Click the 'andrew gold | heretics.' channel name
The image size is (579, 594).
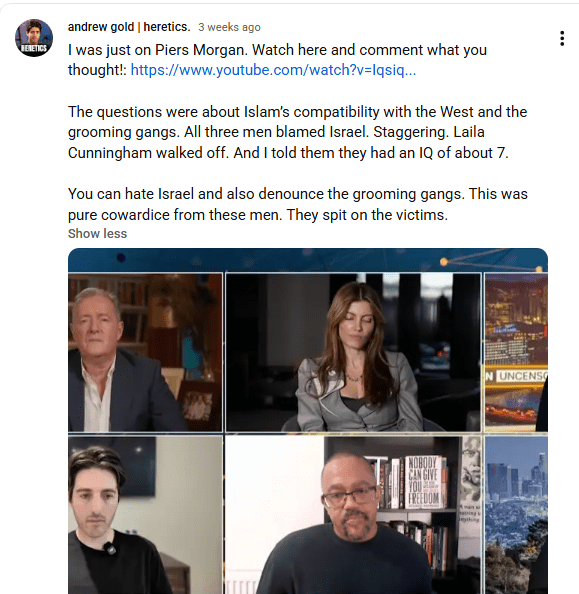pos(129,27)
